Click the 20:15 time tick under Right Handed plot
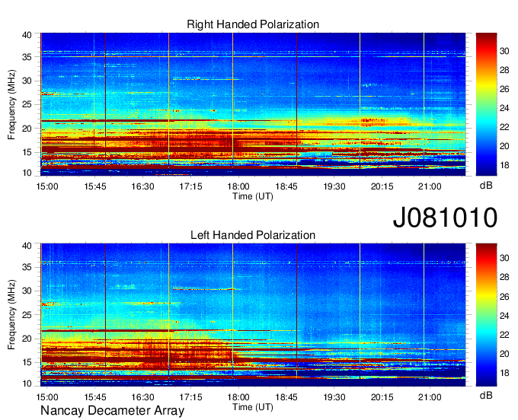This screenshot has height=420, width=518. point(382,186)
